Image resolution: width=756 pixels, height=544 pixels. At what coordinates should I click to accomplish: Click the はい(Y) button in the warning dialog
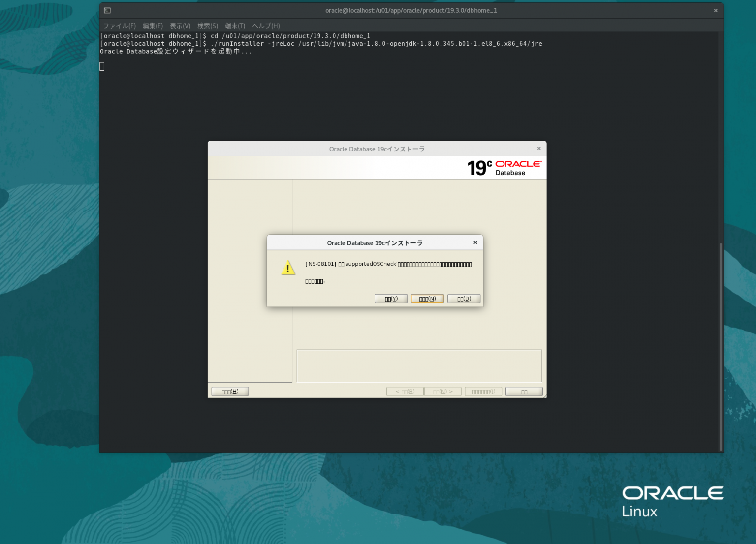(391, 299)
